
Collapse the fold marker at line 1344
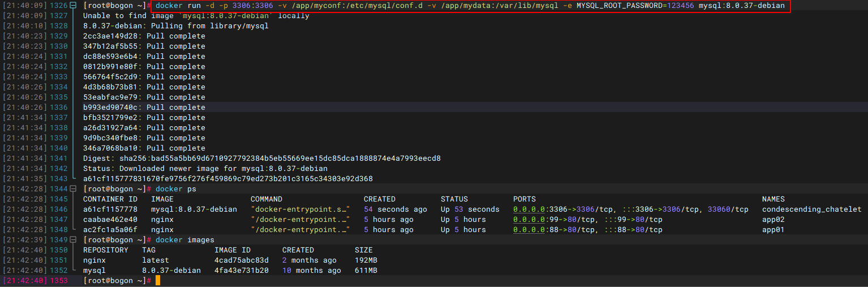74,189
